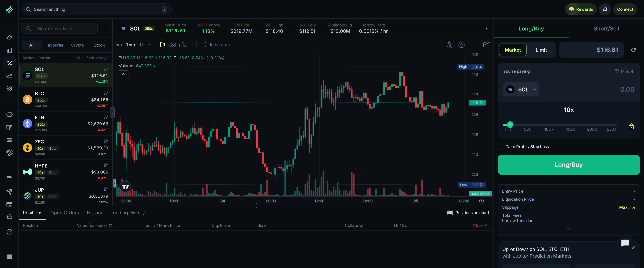Click the leverage slider handle
644x268 pixels.
point(510,124)
